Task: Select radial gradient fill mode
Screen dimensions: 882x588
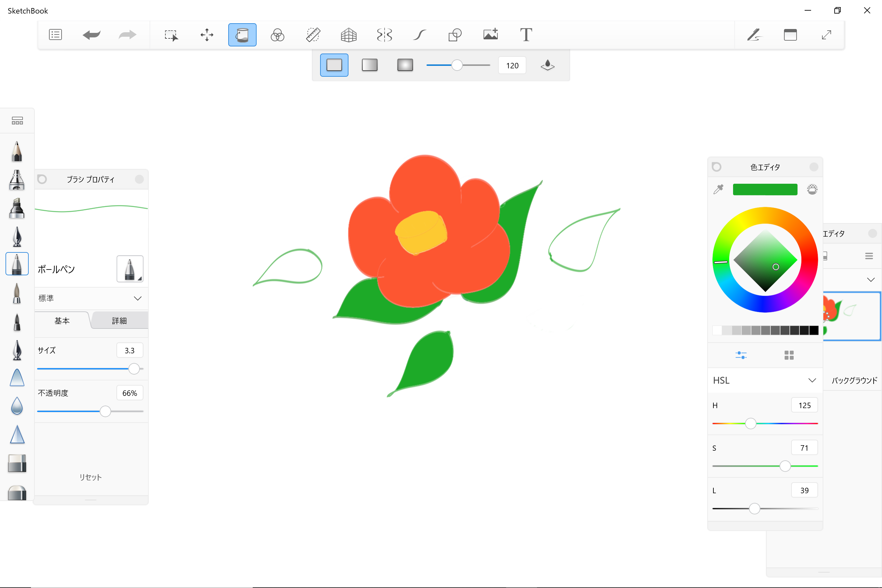Action: tap(405, 65)
